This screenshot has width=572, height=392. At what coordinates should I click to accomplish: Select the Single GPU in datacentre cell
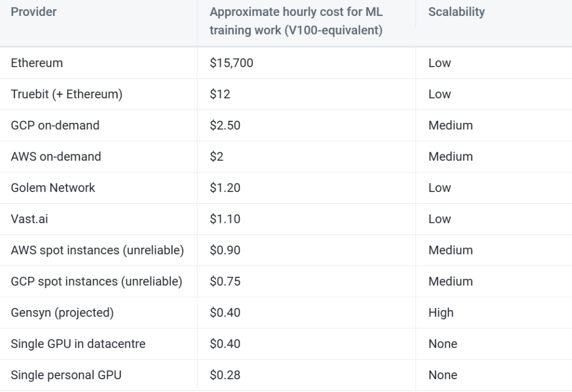coord(78,344)
